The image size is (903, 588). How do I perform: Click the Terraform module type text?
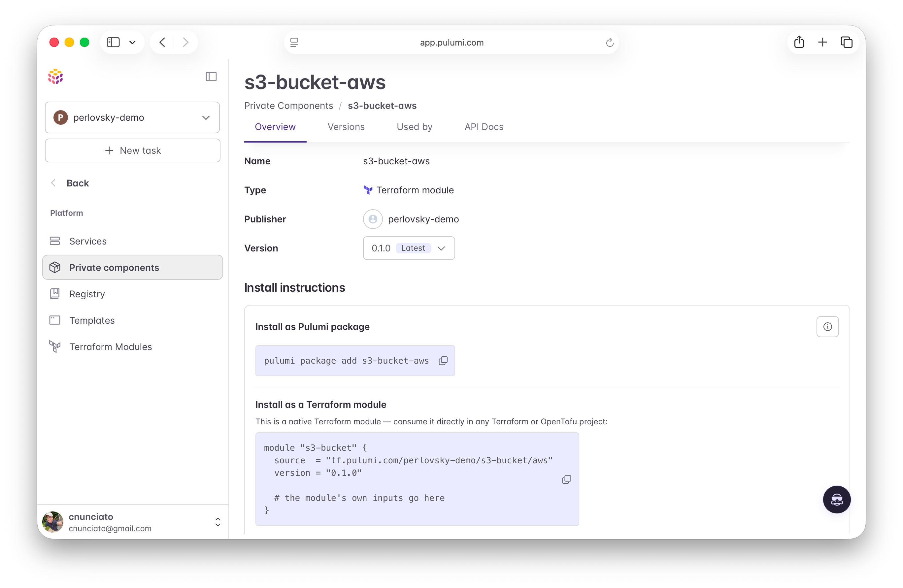pyautogui.click(x=415, y=190)
